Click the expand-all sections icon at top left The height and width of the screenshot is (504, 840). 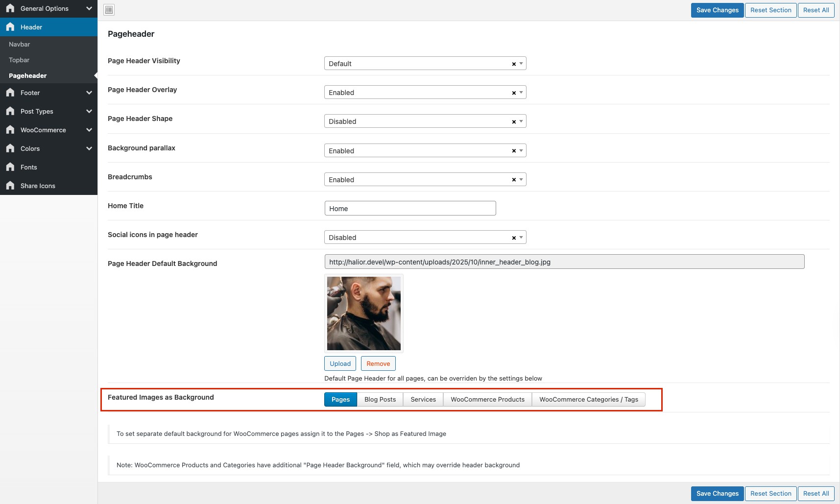coord(109,10)
